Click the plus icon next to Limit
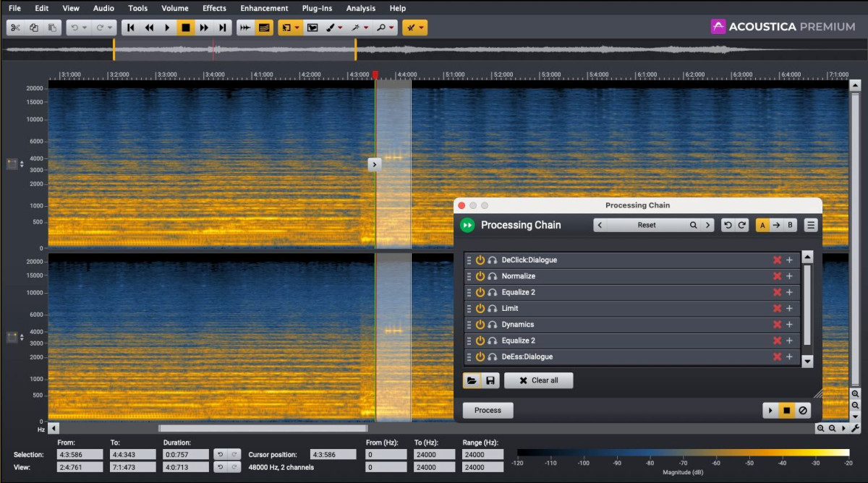Image resolution: width=868 pixels, height=483 pixels. 789,309
